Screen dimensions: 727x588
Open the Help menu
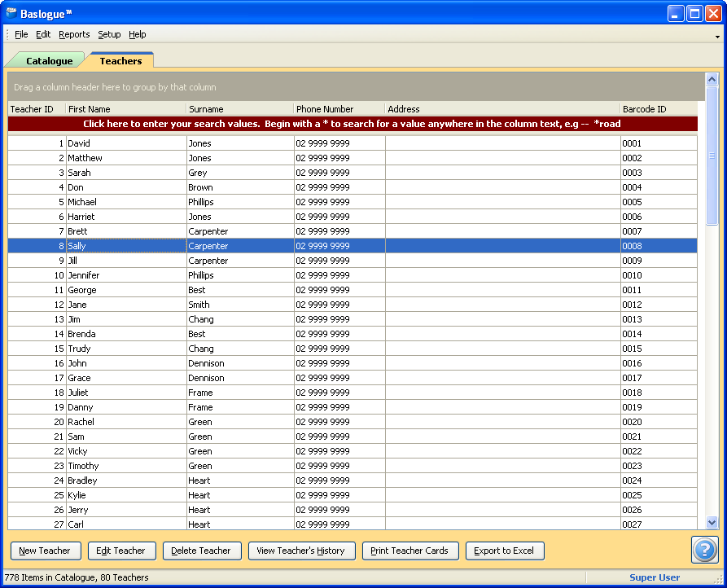pyautogui.click(x=138, y=34)
